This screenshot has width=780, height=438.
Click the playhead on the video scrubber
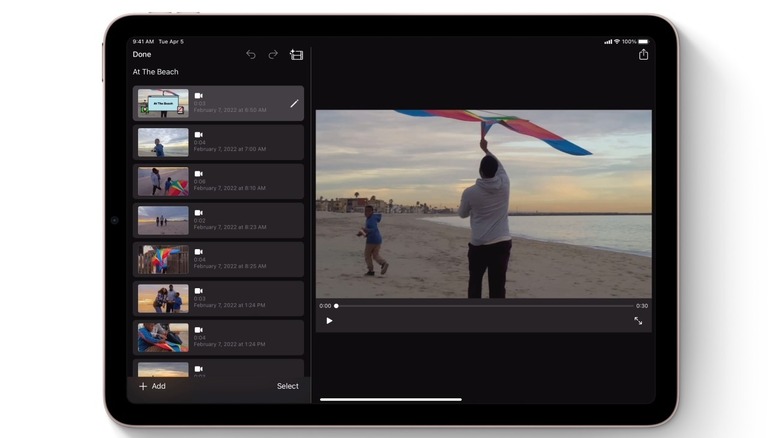coord(336,306)
